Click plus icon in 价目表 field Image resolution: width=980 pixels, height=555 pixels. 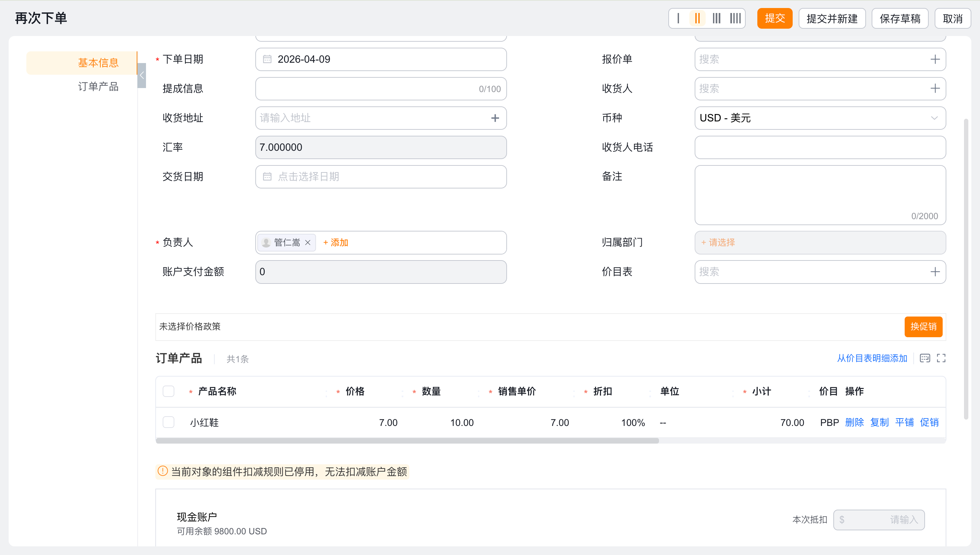pyautogui.click(x=935, y=272)
